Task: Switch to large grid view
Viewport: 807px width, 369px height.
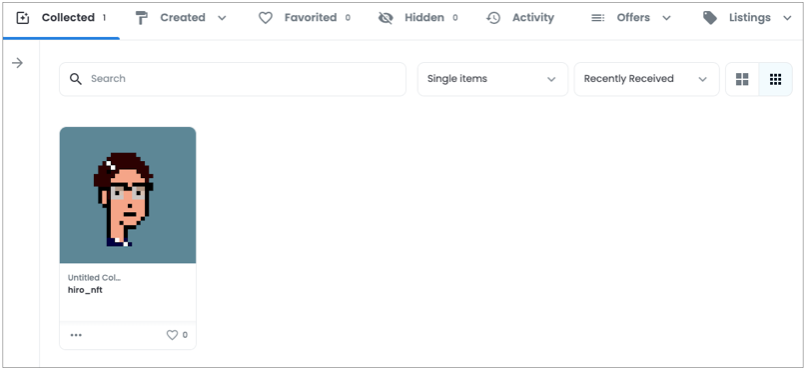Action: pos(742,79)
